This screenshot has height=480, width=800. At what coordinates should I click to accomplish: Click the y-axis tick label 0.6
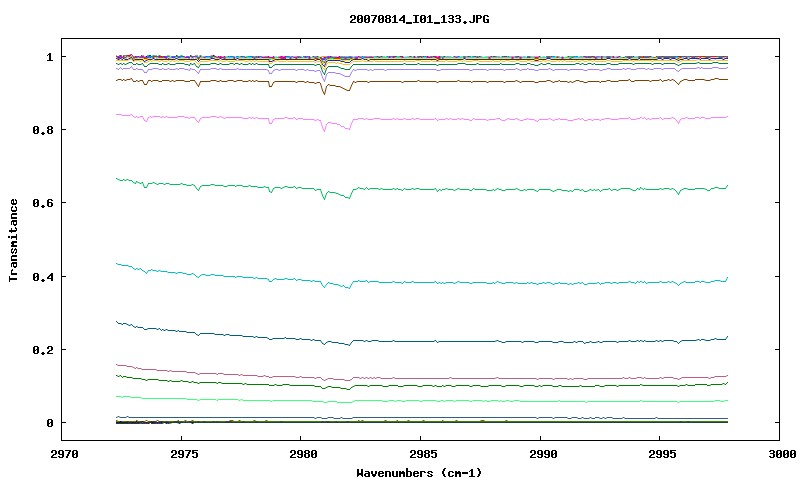(43, 203)
